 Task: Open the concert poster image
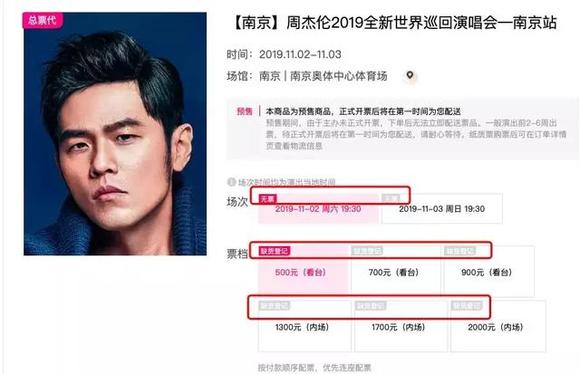click(x=115, y=134)
